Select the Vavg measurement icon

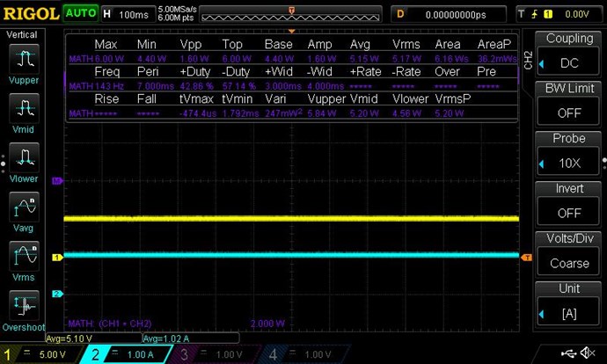tap(24, 207)
